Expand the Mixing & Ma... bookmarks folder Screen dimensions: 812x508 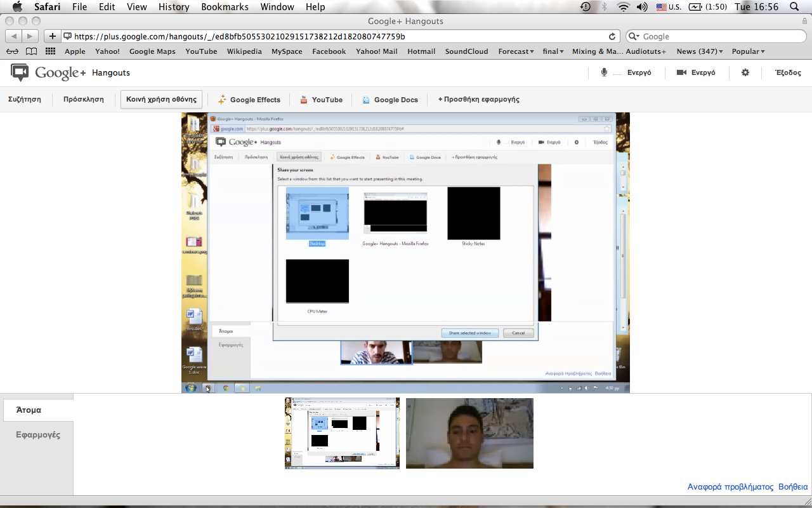598,51
